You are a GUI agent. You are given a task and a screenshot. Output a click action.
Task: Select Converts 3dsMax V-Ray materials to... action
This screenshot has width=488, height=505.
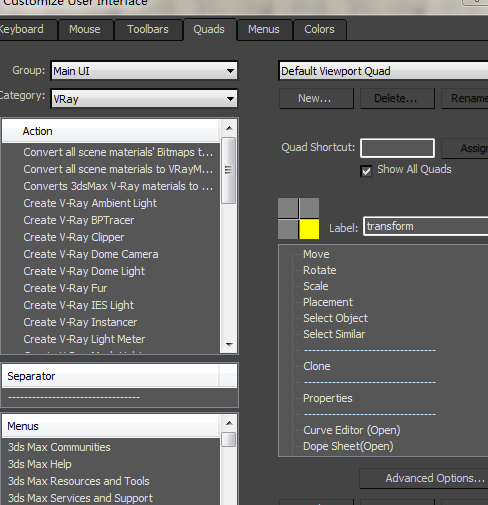pos(118,186)
